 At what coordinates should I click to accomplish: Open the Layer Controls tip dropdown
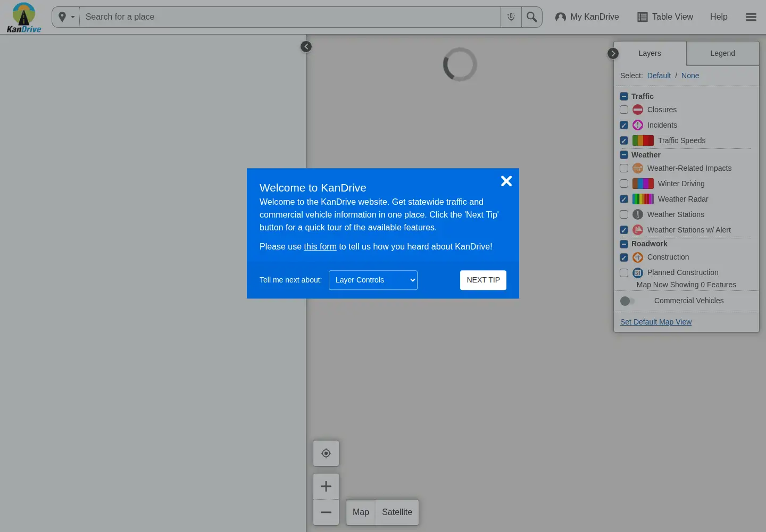point(373,280)
